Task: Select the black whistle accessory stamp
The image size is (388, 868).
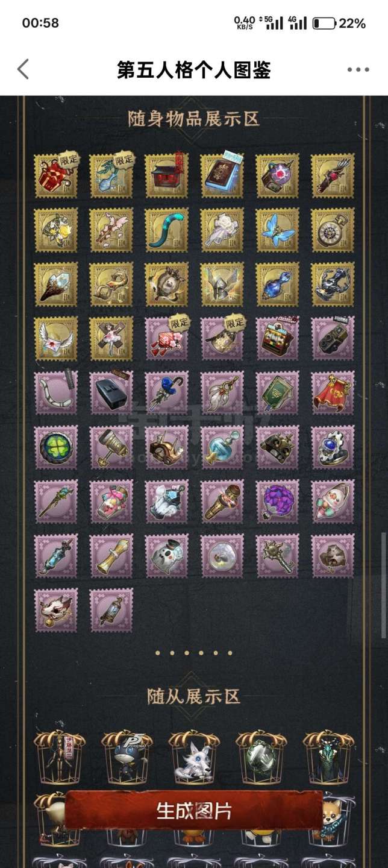Action: coord(111,392)
